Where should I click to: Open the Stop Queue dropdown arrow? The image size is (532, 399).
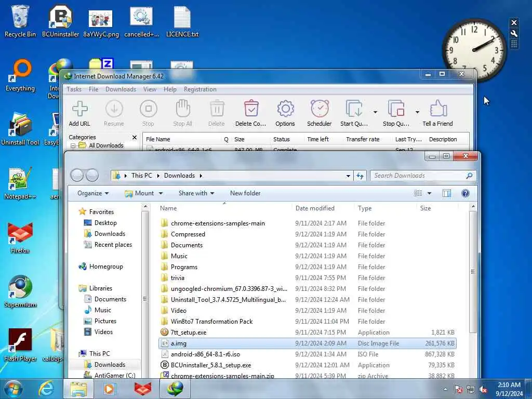click(x=417, y=112)
